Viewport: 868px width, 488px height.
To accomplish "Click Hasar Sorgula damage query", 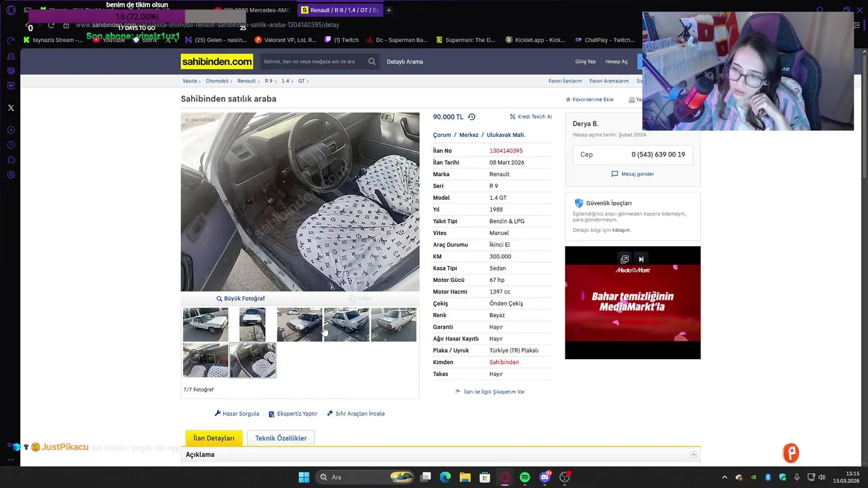I will tap(237, 413).
